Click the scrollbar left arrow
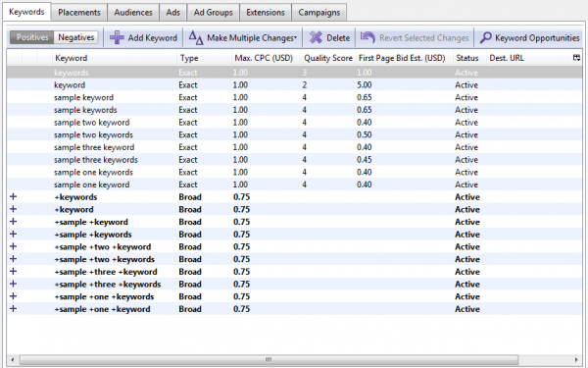 (13, 359)
